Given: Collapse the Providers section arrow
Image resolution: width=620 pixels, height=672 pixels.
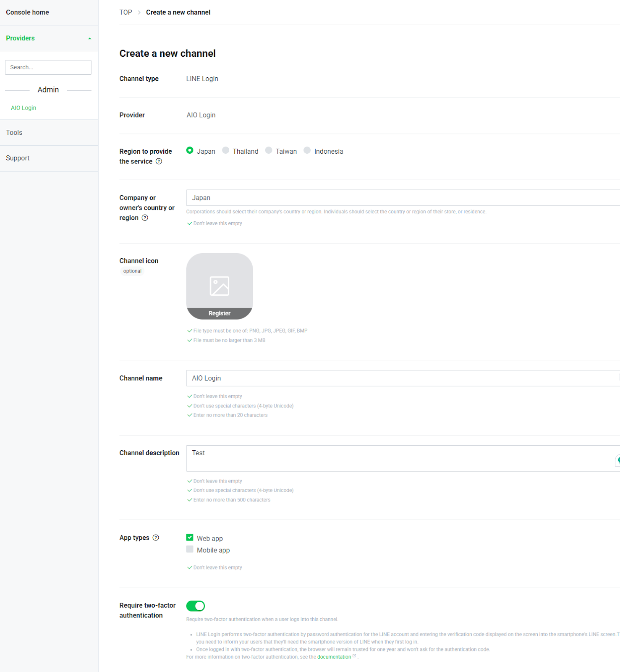Looking at the screenshot, I should point(89,39).
